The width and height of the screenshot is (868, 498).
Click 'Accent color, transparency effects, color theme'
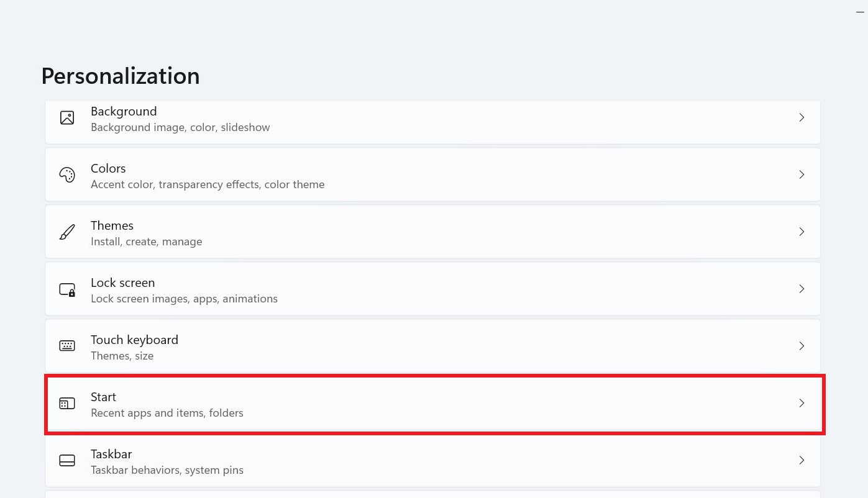(x=208, y=184)
